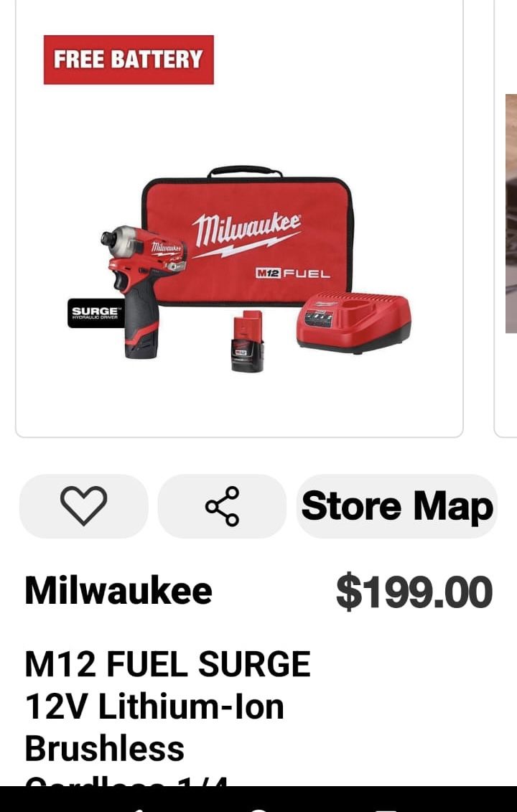Tap the carrying bag handle in photo
This screenshot has width=517, height=812.
[245, 172]
